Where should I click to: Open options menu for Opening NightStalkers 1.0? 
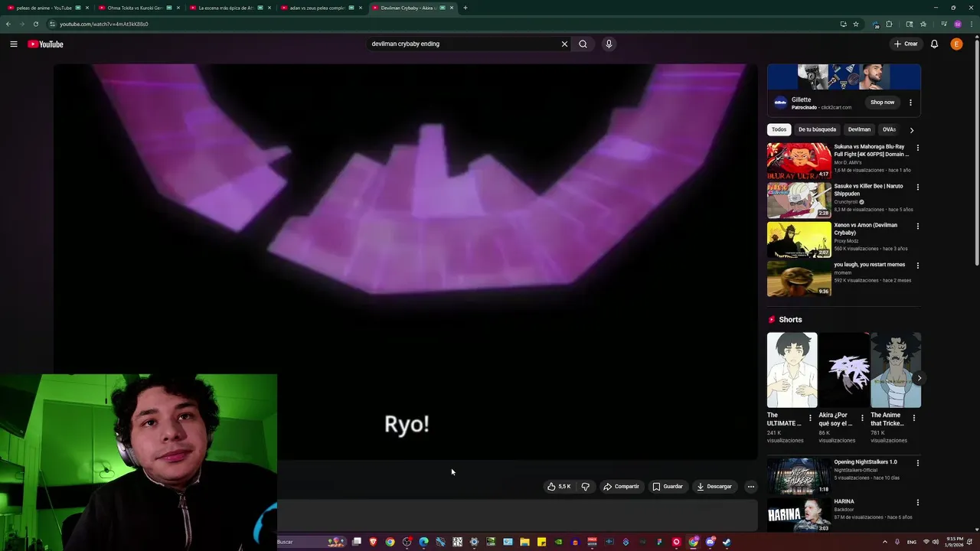tap(917, 463)
